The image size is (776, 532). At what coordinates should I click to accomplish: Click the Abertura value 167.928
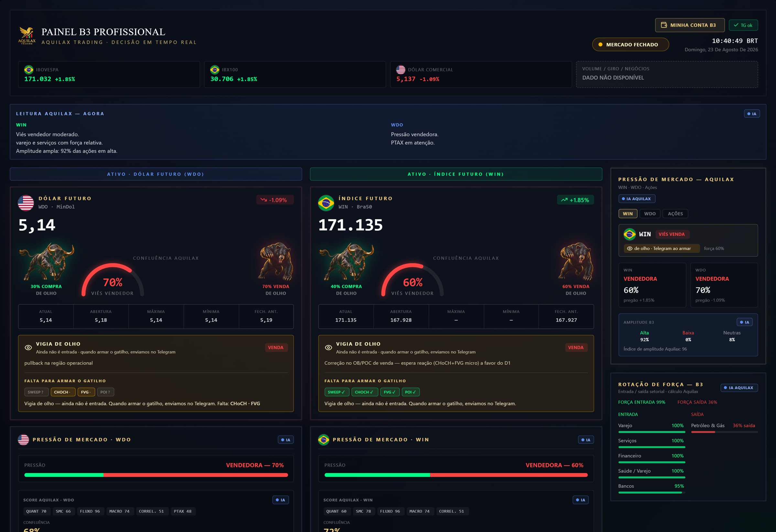click(x=401, y=320)
